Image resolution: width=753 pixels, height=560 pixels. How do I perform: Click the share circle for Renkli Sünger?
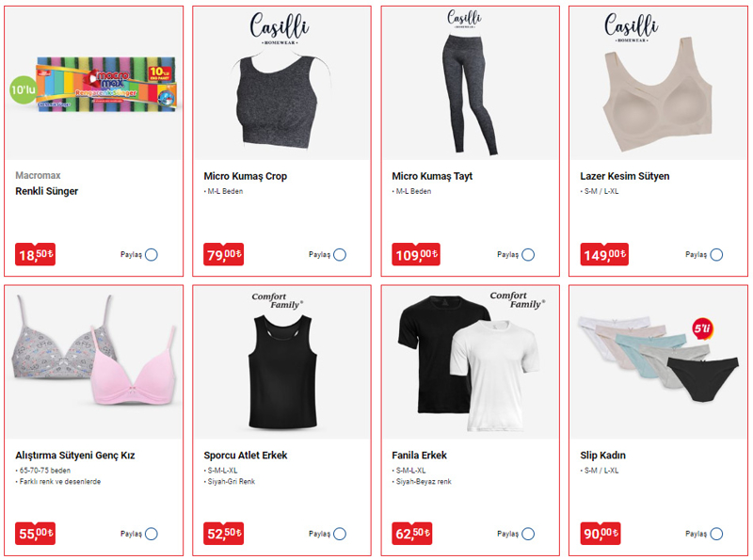(152, 254)
